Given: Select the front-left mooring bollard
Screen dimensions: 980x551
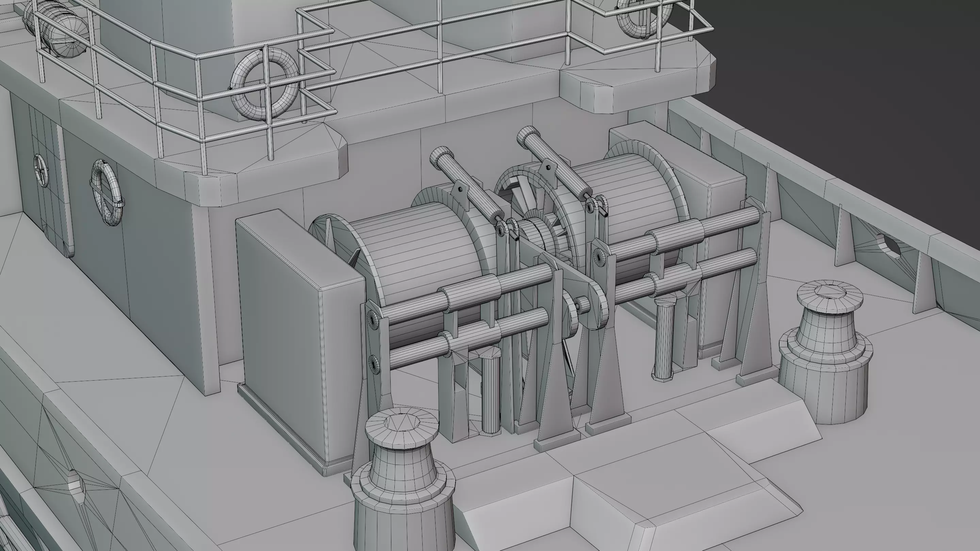Looking at the screenshot, I should click(x=403, y=475).
